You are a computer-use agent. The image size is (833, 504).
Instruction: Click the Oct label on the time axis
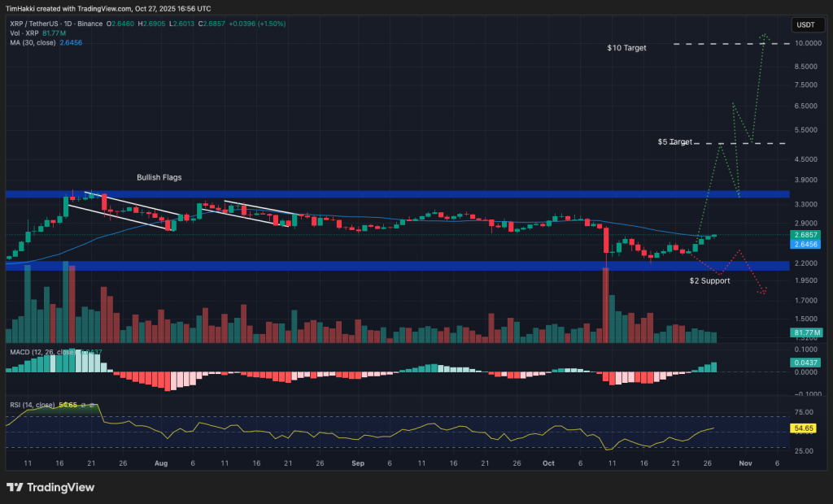(548, 463)
